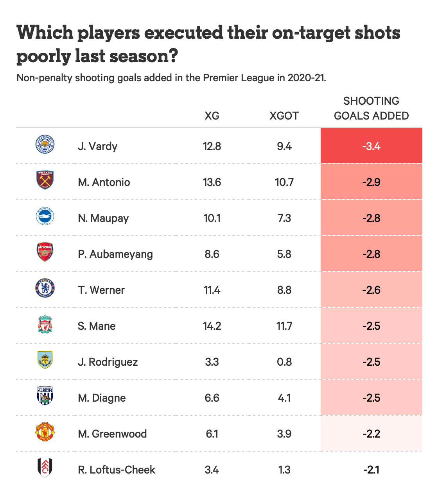This screenshot has width=438, height=504.
Task: Click the chart headline text
Action: (x=208, y=44)
